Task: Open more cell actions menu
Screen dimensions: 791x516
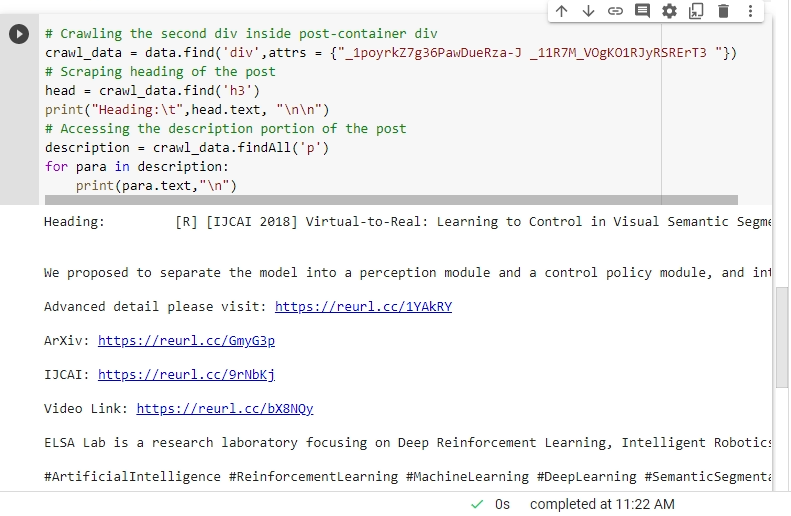Action: coord(750,11)
